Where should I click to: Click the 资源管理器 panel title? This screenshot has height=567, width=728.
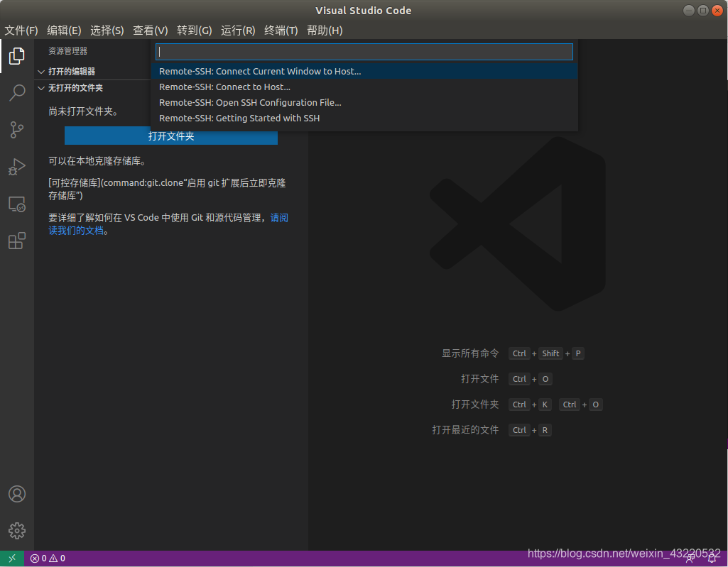[67, 51]
